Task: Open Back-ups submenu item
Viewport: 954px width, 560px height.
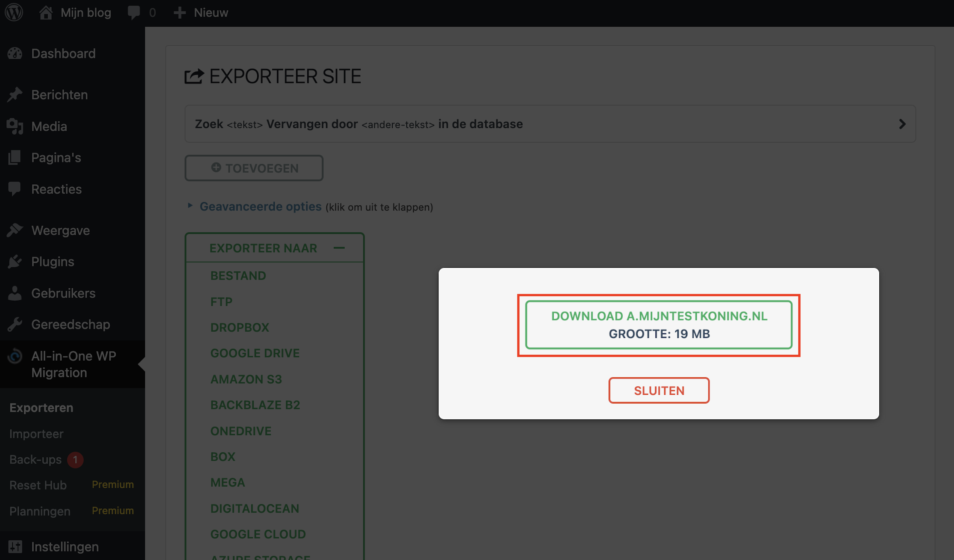Action: pyautogui.click(x=35, y=460)
